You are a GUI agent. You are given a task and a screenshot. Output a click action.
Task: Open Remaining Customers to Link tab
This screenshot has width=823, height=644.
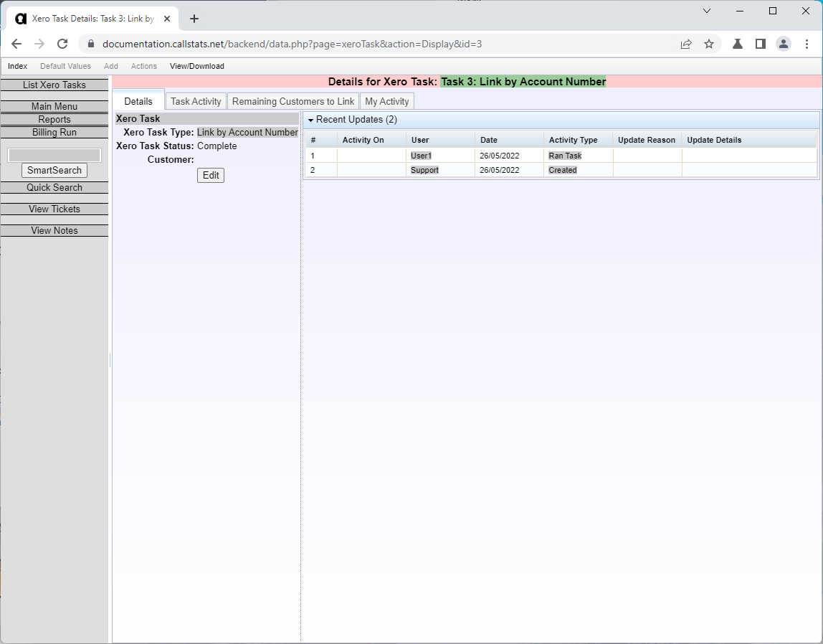[x=293, y=101]
